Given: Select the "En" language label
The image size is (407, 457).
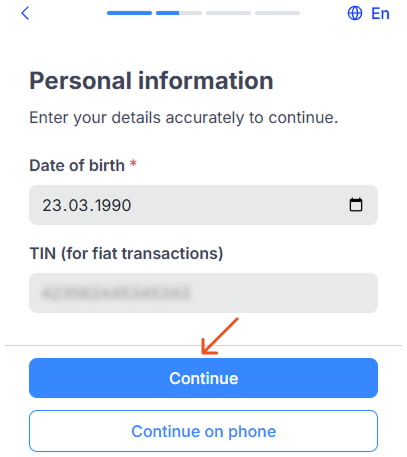Looking at the screenshot, I should (380, 14).
